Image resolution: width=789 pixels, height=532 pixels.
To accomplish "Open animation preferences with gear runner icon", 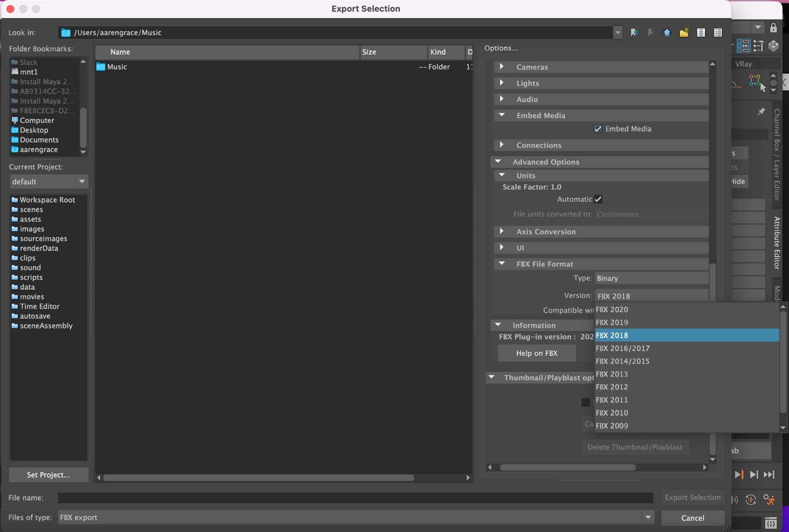I will pos(769,499).
